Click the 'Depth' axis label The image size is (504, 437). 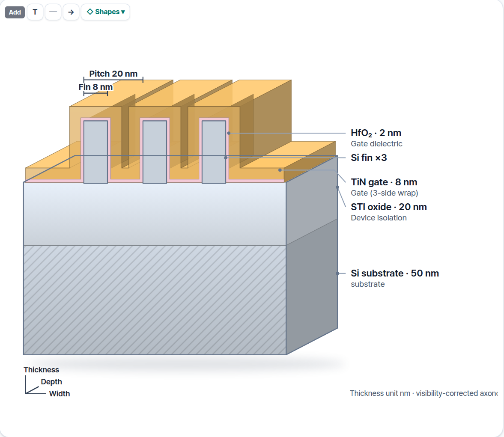(x=51, y=382)
